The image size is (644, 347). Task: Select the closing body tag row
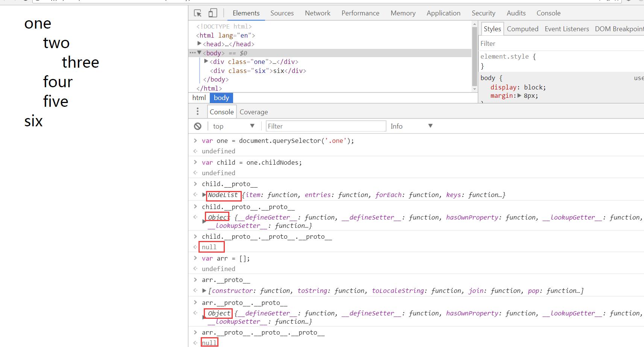216,79
